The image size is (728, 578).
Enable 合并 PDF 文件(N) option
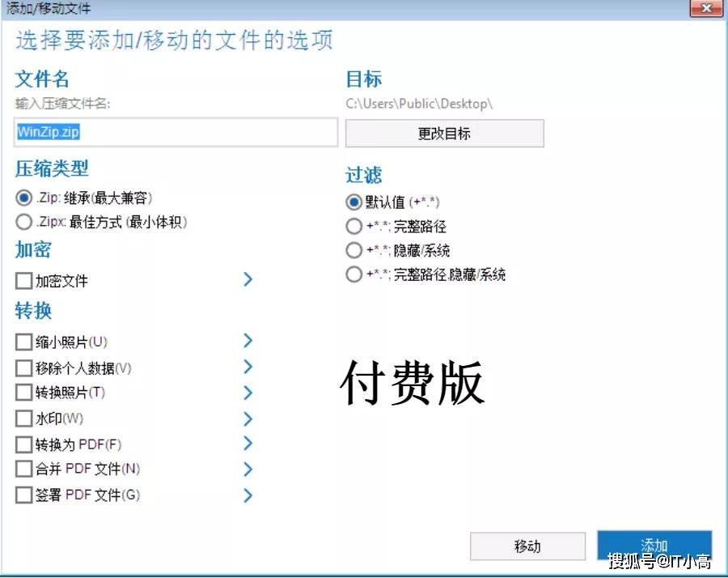point(23,469)
